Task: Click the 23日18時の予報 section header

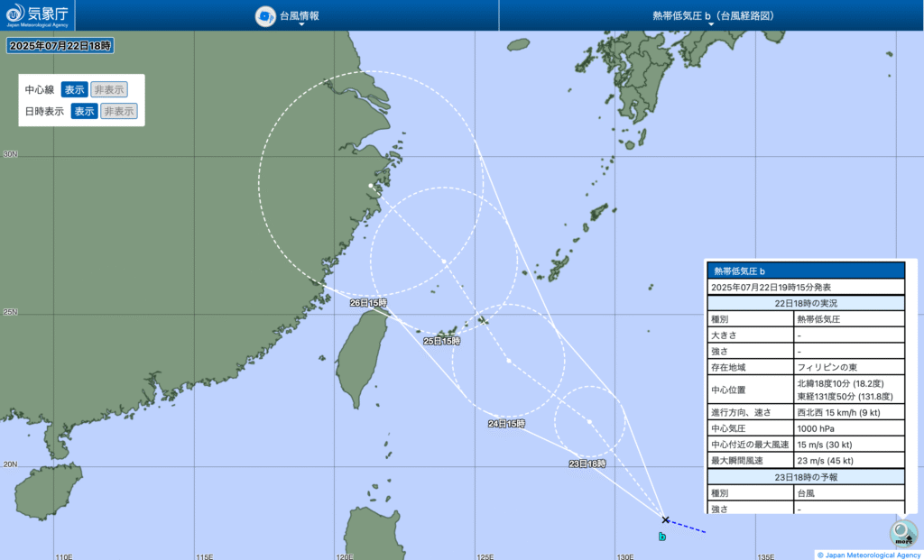Action: [x=806, y=477]
